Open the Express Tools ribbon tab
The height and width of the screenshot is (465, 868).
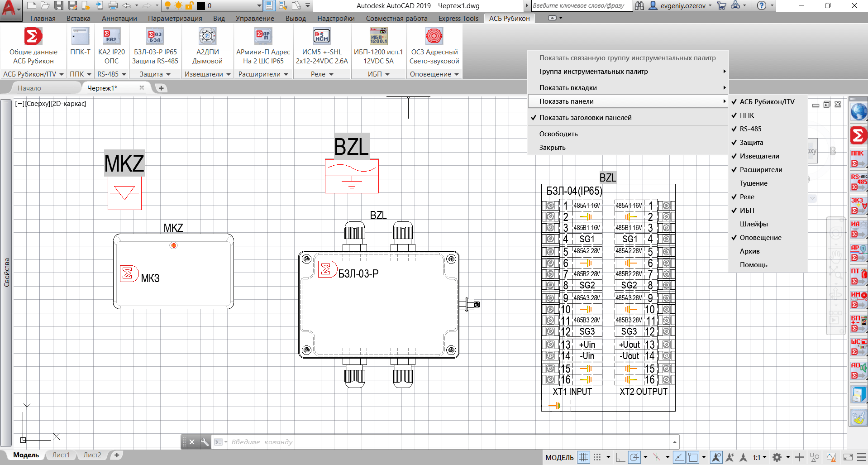point(458,19)
